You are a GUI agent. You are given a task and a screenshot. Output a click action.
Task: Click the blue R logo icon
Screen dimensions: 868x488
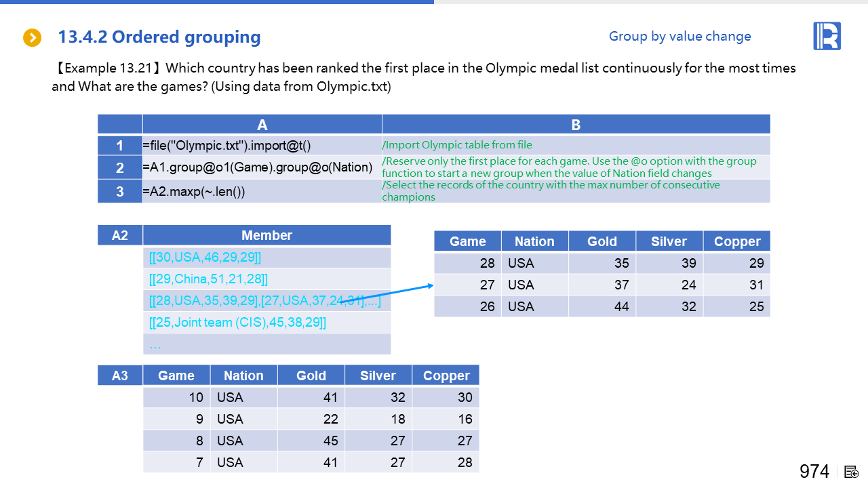827,36
